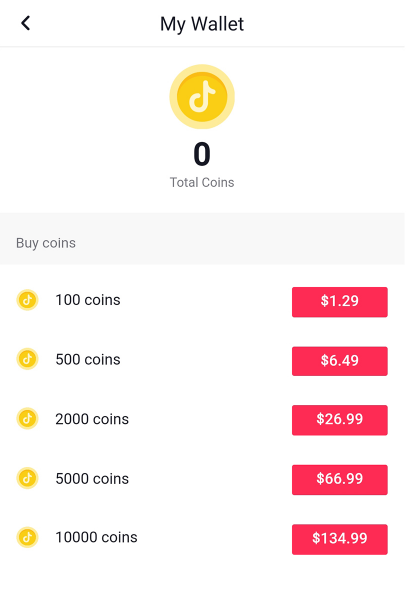Click the coin icon beside 100 coins
The width and height of the screenshot is (406, 594).
click(27, 300)
